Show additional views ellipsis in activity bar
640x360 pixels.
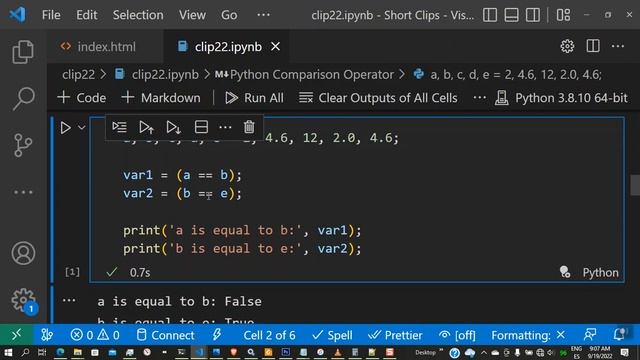23,192
